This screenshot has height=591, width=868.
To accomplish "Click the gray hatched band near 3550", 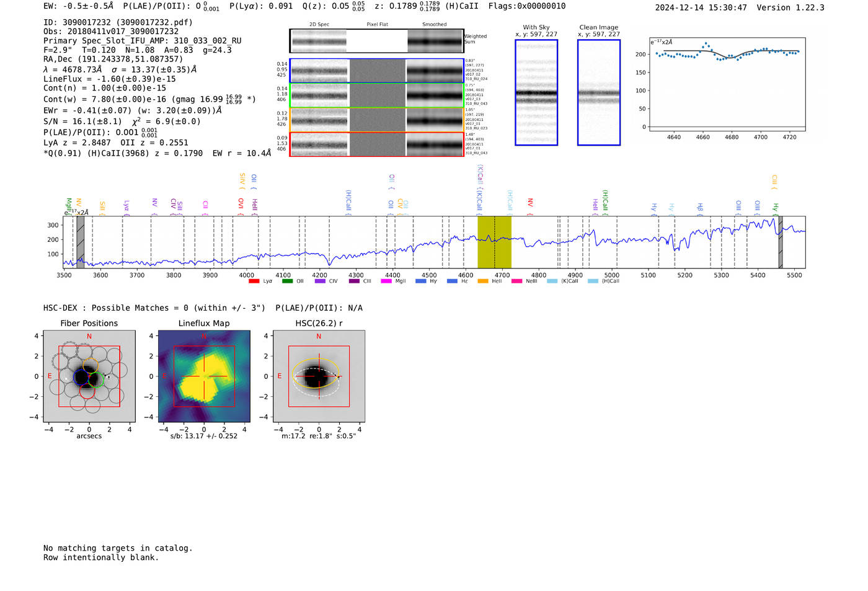I will click(80, 242).
